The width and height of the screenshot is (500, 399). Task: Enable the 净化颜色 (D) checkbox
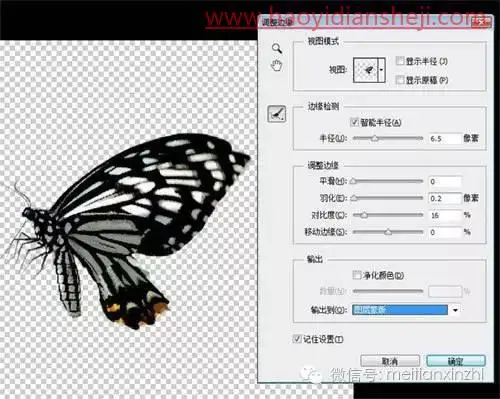pyautogui.click(x=356, y=275)
